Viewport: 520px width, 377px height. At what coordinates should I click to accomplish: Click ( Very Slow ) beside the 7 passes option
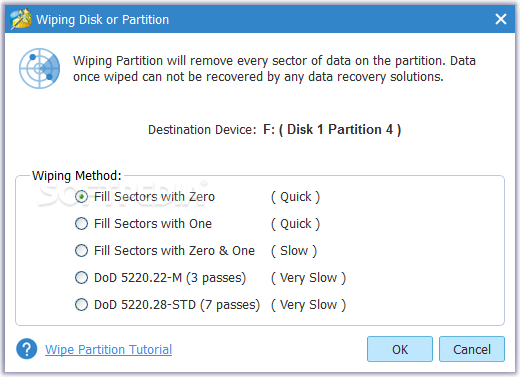tap(308, 305)
